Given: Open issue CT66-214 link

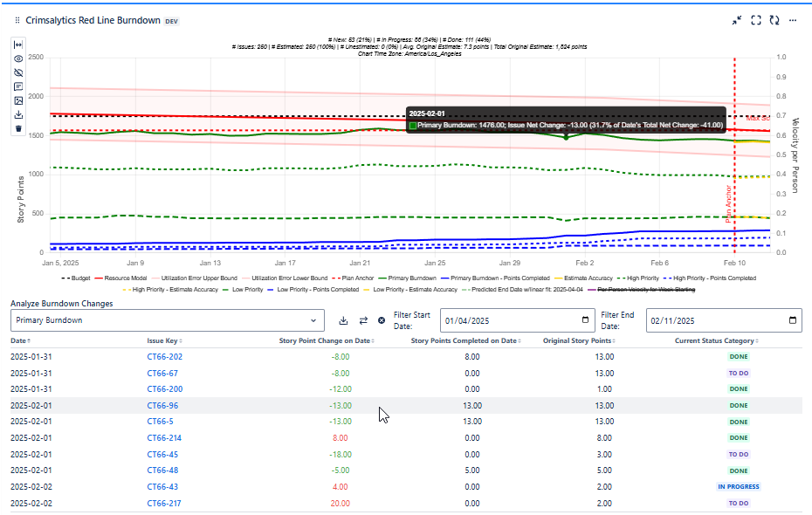Looking at the screenshot, I should coord(164,438).
